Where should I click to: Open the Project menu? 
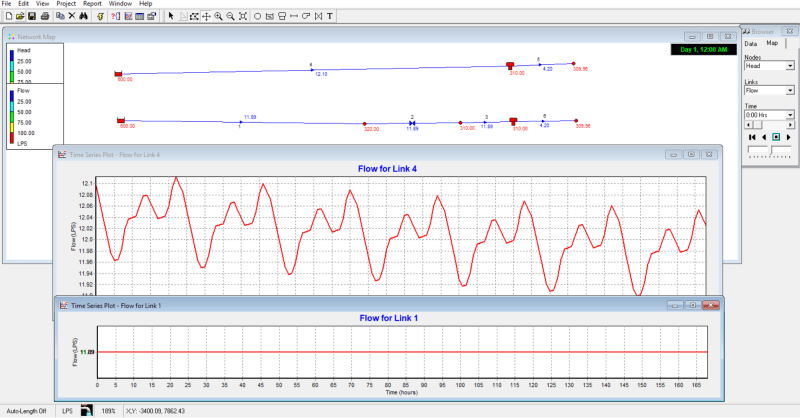[66, 4]
